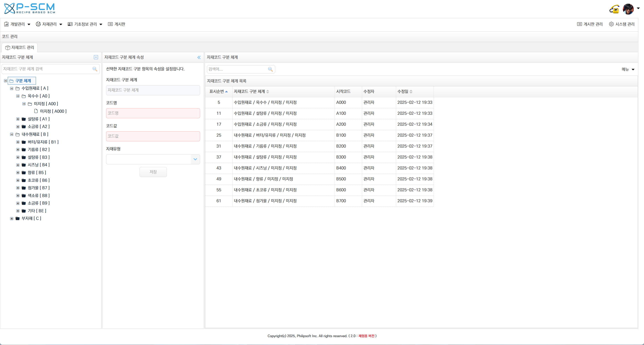
Task: Click the 소금류 [ B9 ] folder icon
Action: point(24,203)
